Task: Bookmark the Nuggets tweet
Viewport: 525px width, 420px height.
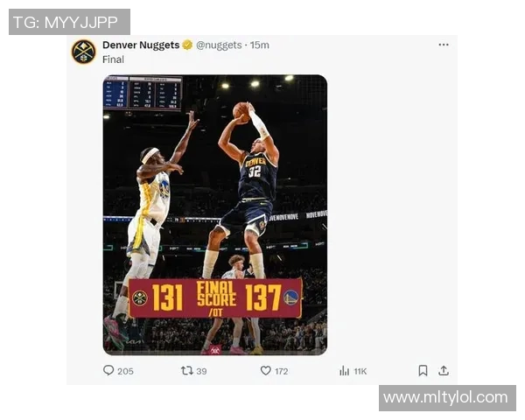Action: click(x=423, y=370)
